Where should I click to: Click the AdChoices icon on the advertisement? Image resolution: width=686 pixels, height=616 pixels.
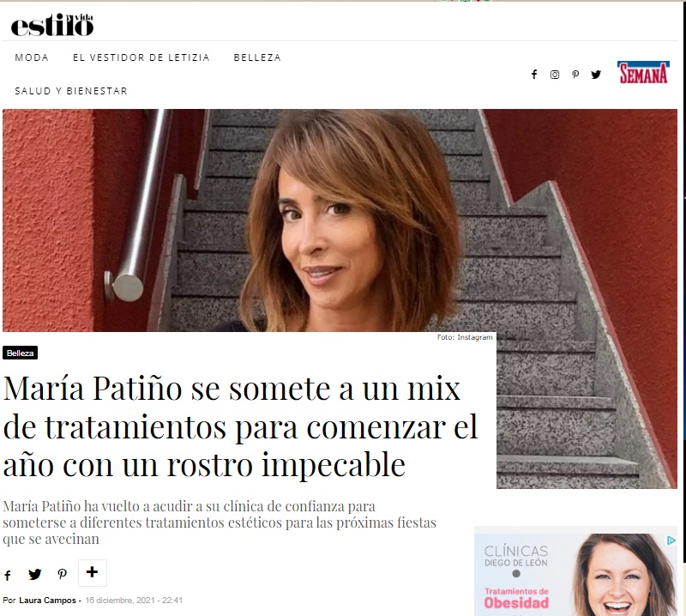point(671,541)
